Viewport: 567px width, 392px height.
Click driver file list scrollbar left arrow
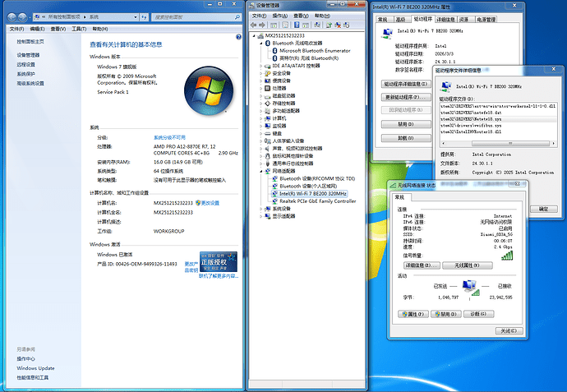[x=443, y=144]
